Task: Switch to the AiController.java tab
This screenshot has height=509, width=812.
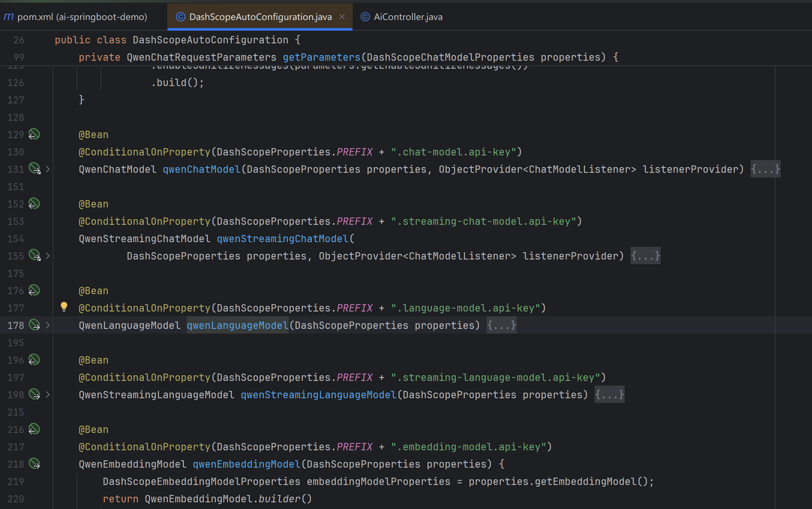Action: pos(408,17)
